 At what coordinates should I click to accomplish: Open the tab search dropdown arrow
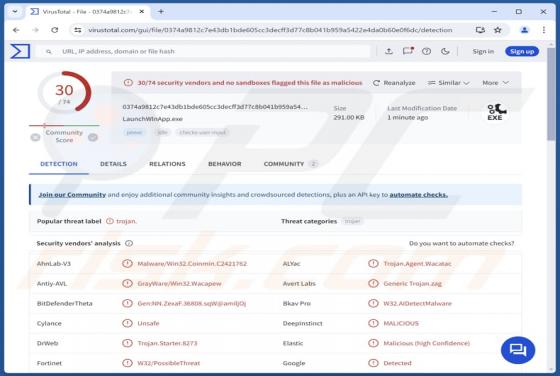tap(15, 11)
